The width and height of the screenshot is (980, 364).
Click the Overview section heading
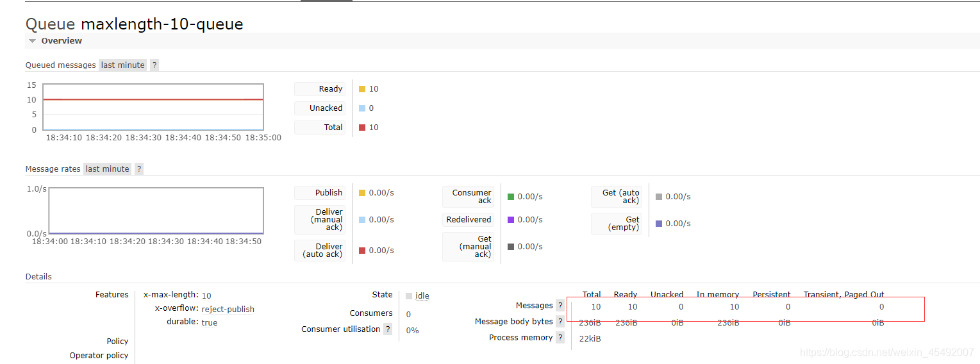[62, 41]
